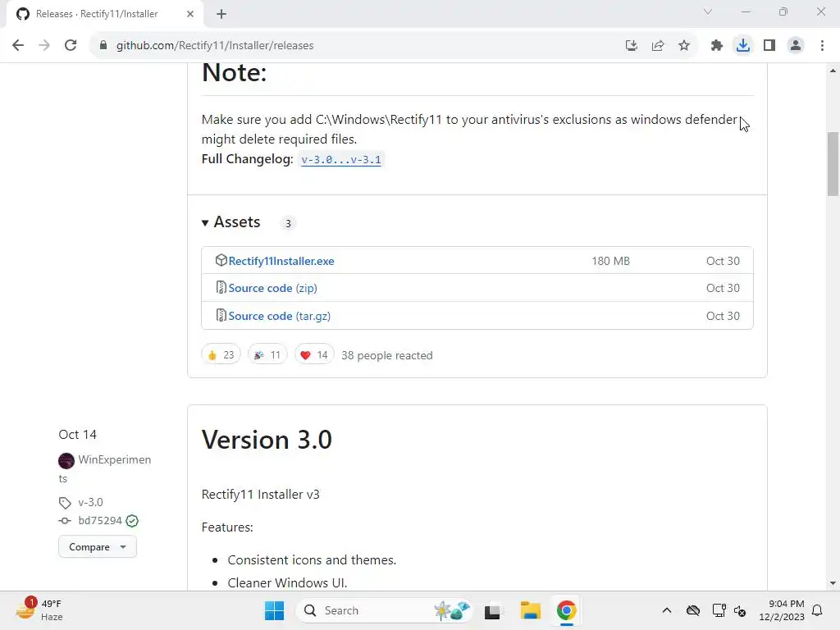Screen dimensions: 840x630
Task: Download Rectify11Installer.exe
Action: point(281,261)
